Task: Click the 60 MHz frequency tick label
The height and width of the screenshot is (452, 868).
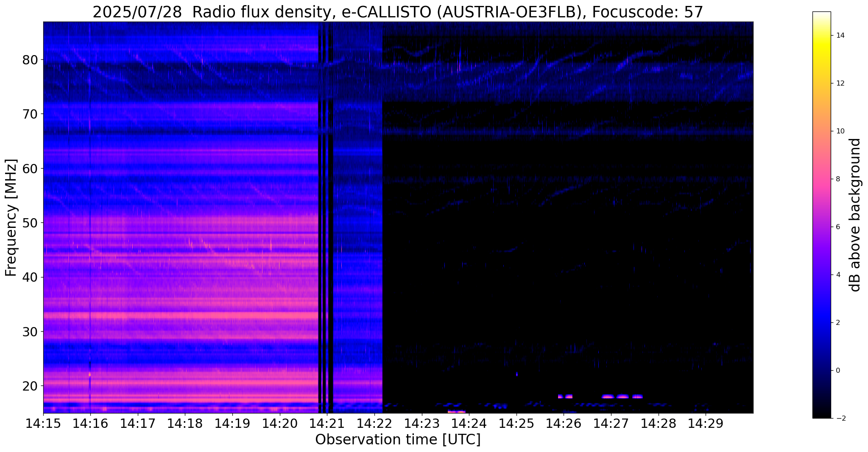Action: coord(30,169)
